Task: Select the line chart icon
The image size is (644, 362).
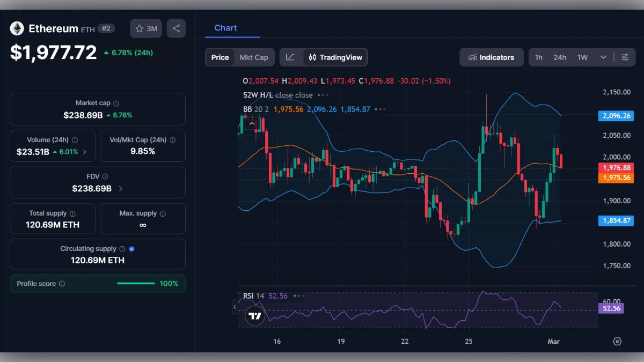Action: 291,57
